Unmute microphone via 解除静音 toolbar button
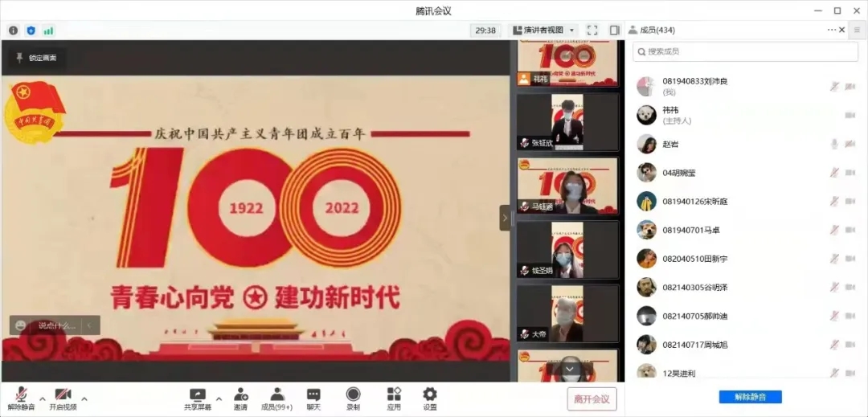This screenshot has width=868, height=417. point(21,399)
